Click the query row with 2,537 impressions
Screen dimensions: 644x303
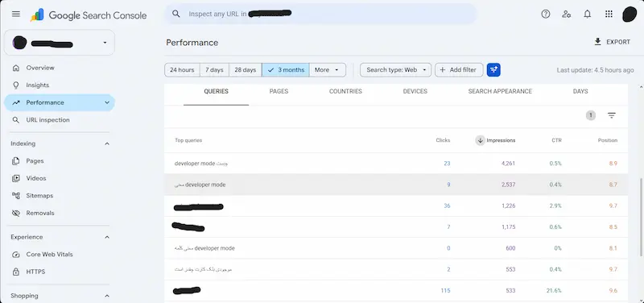(396, 185)
